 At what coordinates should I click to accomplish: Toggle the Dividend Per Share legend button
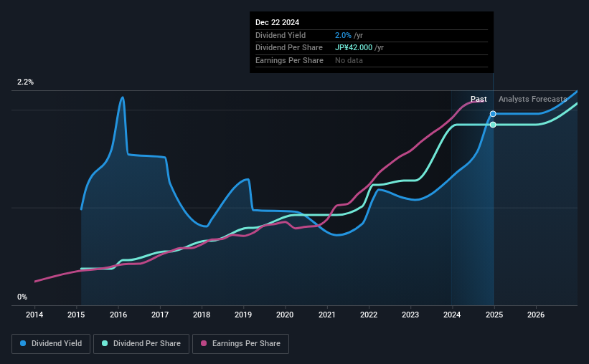click(141, 344)
